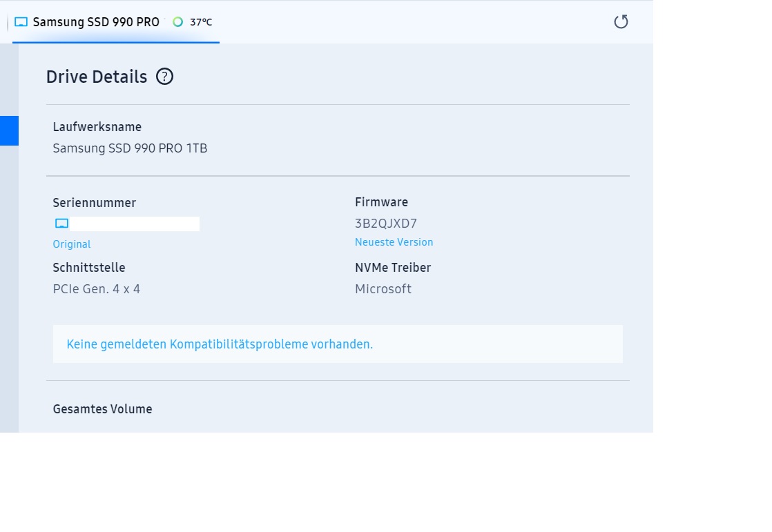Click the PCIe Gen. 4 x 4 value

coord(97,289)
